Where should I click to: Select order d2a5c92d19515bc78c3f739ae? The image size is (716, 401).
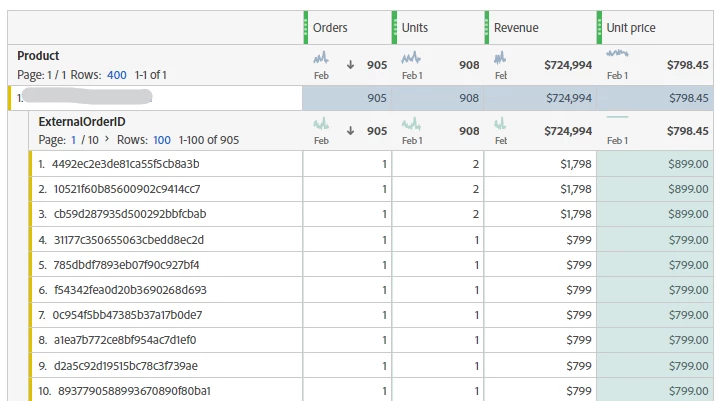pyautogui.click(x=126, y=366)
